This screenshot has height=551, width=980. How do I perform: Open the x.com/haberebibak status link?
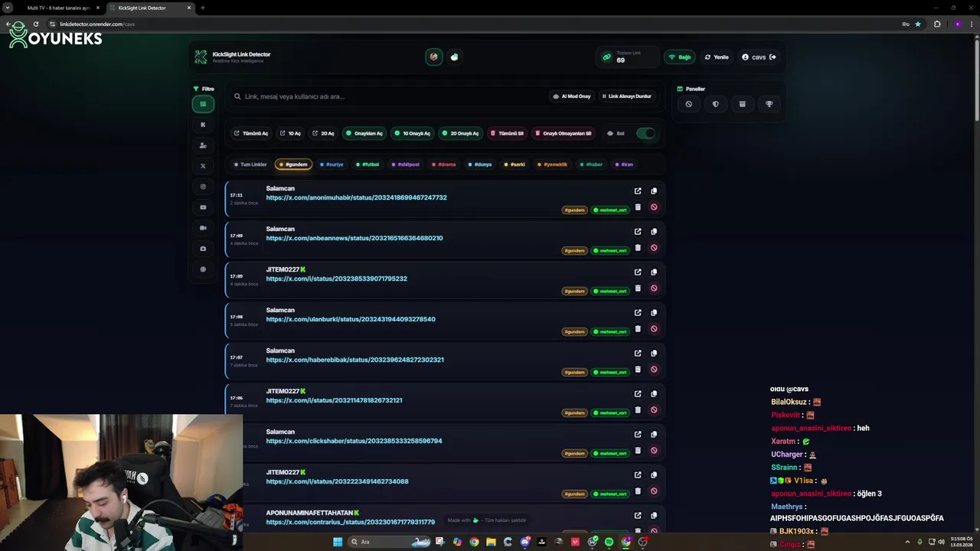tap(354, 360)
